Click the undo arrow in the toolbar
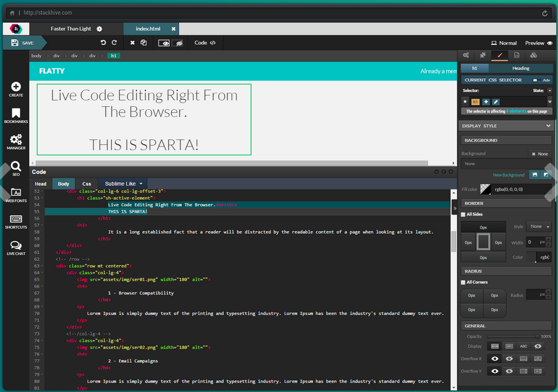This screenshot has height=392, width=558. pyautogui.click(x=103, y=43)
